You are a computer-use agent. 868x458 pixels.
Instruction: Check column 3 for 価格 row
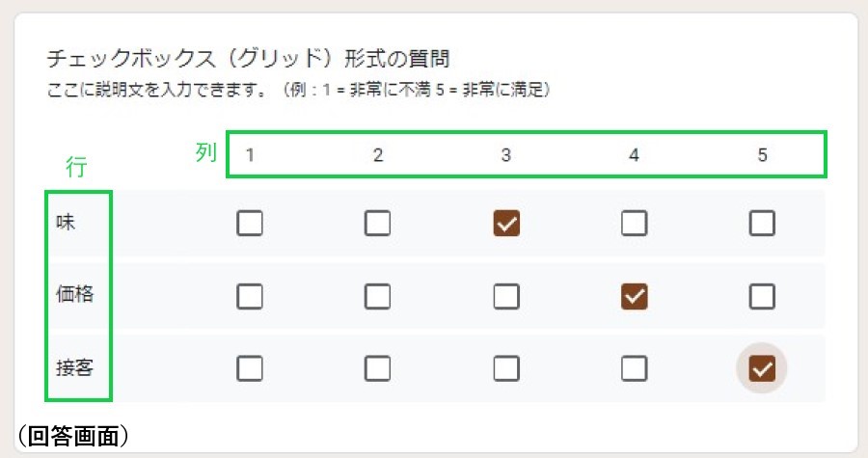tap(506, 296)
